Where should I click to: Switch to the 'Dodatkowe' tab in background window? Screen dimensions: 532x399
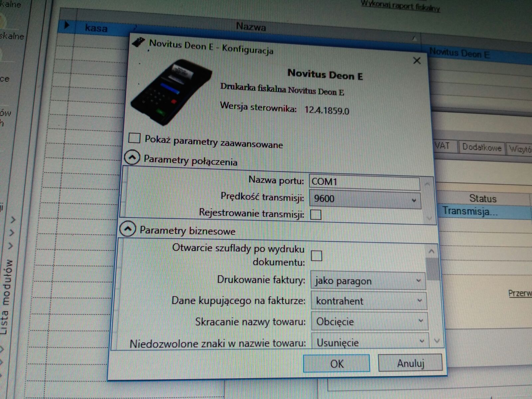click(481, 147)
